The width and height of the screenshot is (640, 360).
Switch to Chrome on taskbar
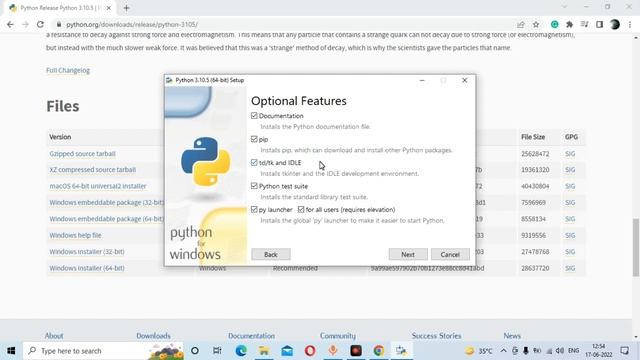pos(379,351)
